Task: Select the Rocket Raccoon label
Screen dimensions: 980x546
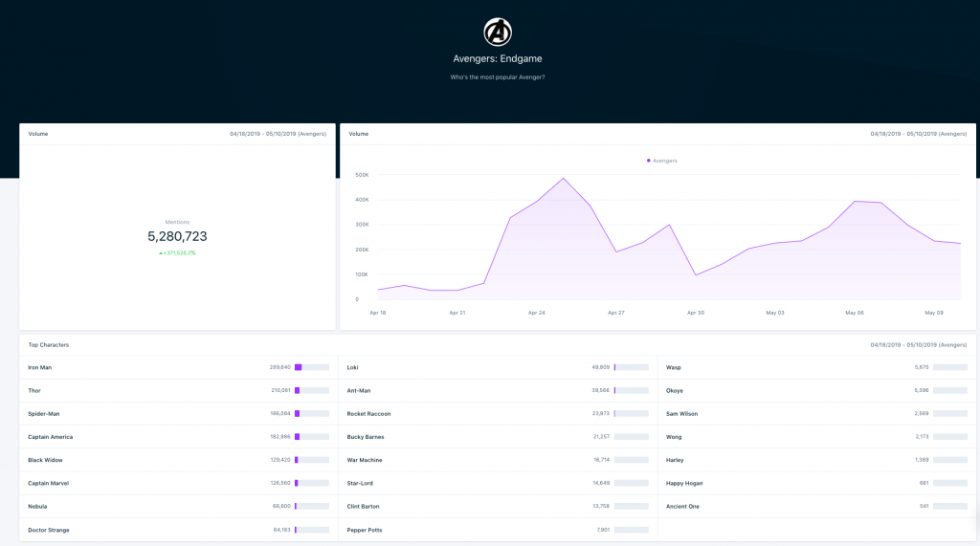Action: (368, 413)
